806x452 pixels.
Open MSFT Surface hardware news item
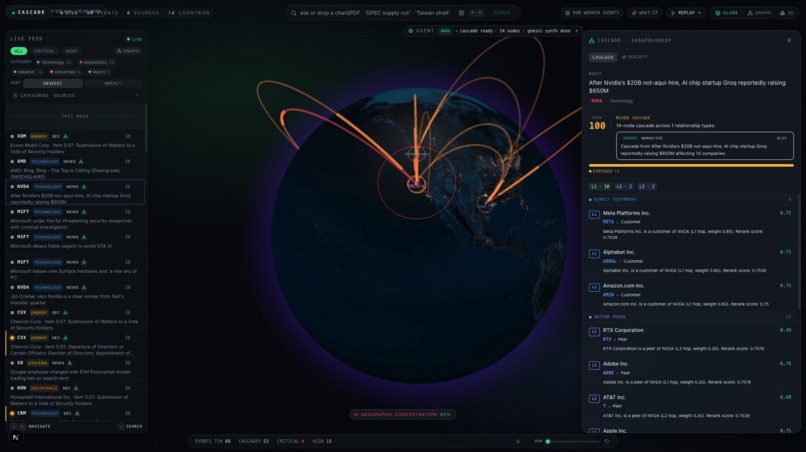tap(75, 269)
